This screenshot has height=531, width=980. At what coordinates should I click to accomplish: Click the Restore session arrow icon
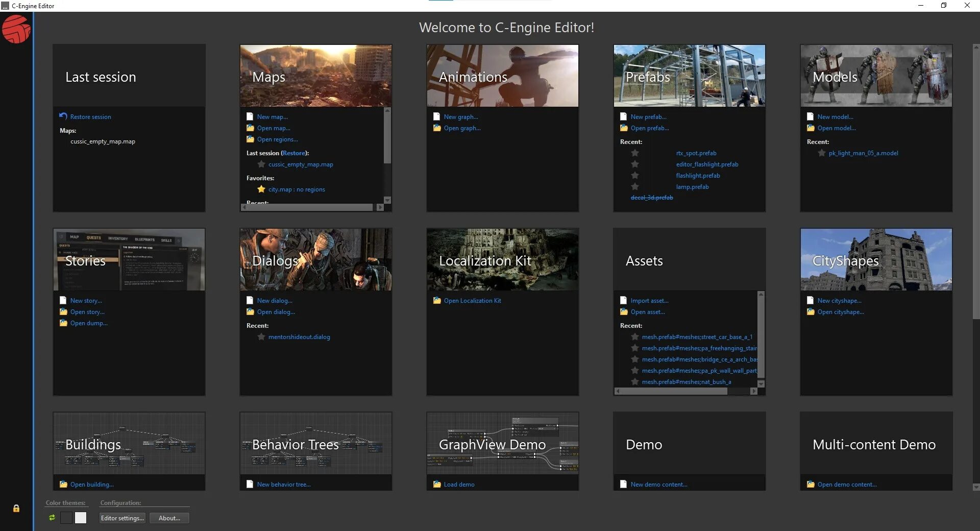(x=63, y=116)
